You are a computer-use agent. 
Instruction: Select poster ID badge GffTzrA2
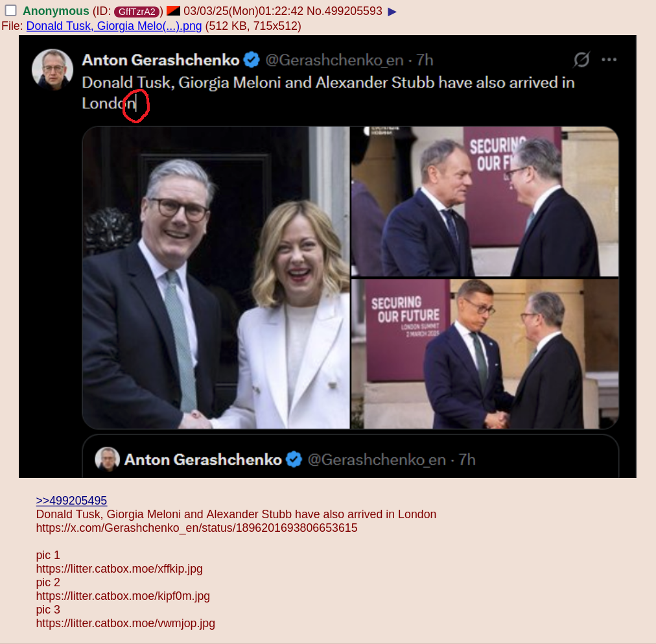tap(137, 12)
